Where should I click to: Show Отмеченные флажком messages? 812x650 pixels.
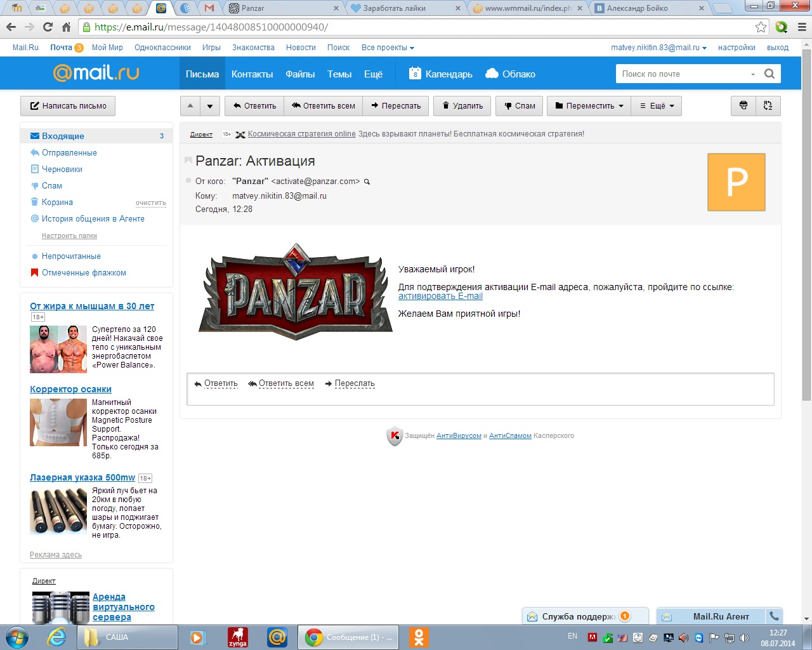pos(84,272)
